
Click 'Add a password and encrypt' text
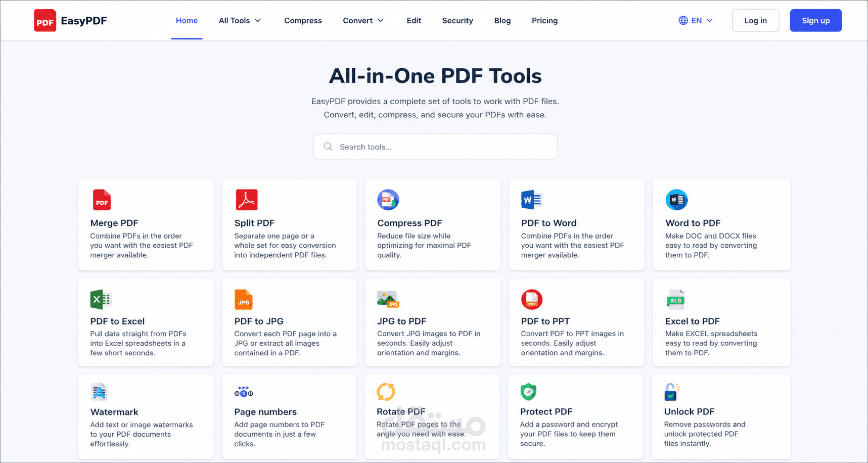[569, 425]
